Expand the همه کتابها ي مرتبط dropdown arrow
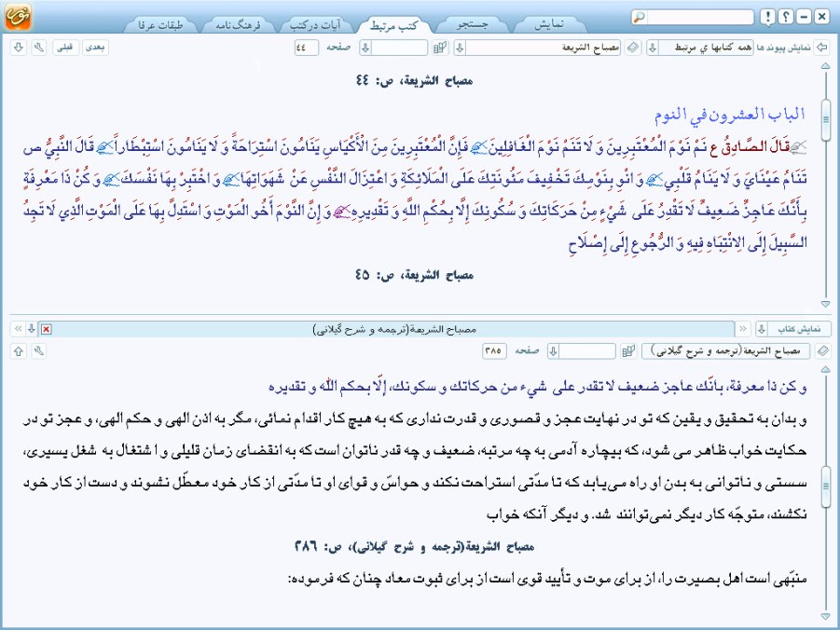 (653, 48)
